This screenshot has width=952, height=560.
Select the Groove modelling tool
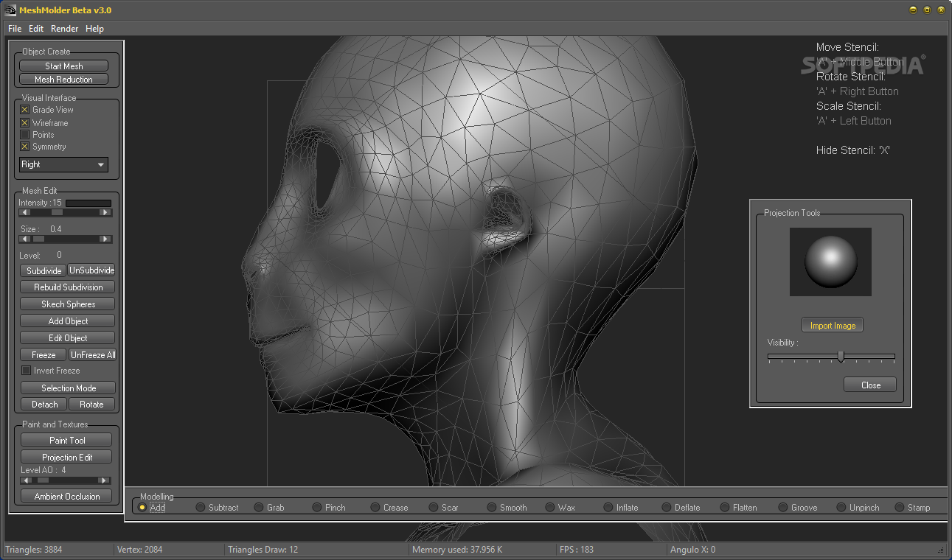[783, 507]
